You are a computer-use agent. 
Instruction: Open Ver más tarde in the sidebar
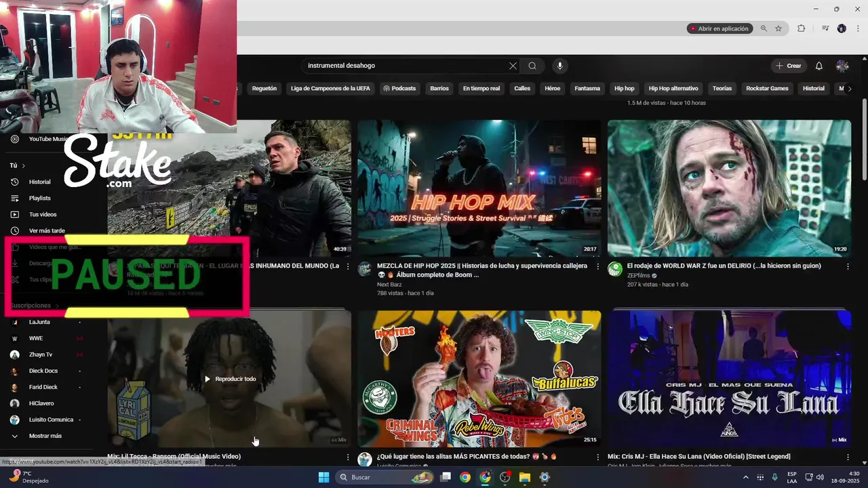click(46, 230)
